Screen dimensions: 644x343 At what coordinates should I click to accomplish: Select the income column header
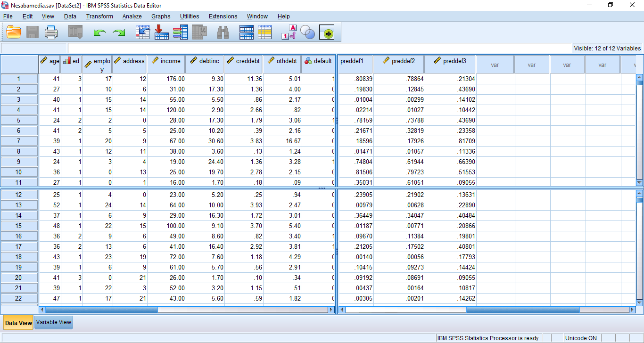[x=166, y=61]
